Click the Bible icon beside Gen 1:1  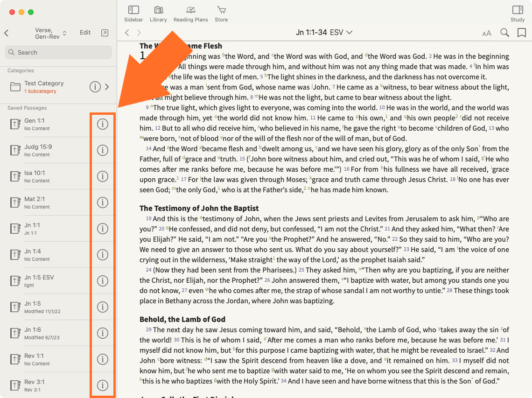coord(15,124)
